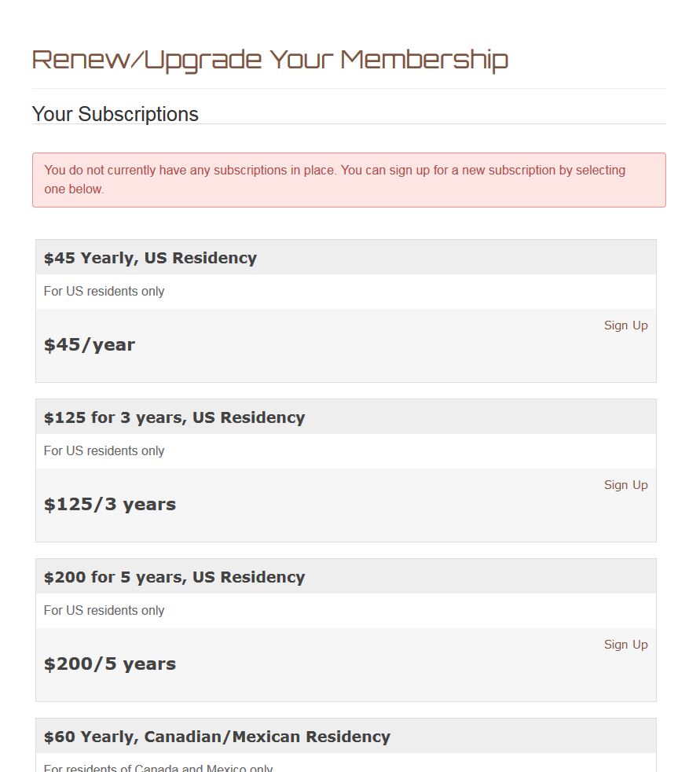Click the 'Your Subscriptions' section heading

coord(115,114)
